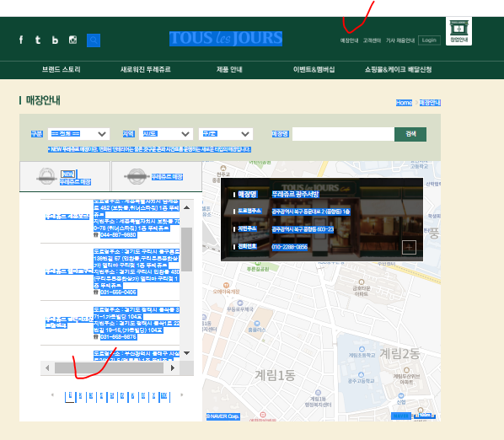Click phone number 031-668-6876
Screen dimensions: 504x440
click(118, 337)
